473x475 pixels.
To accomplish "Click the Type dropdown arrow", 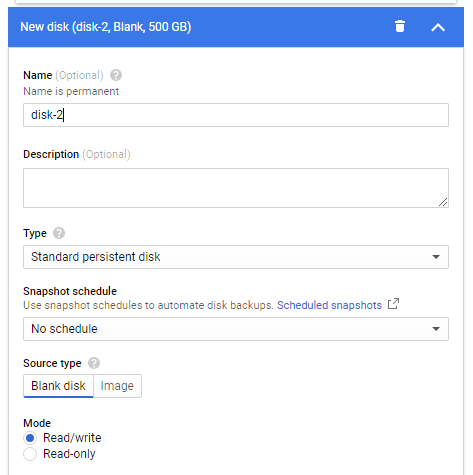I will pyautogui.click(x=436, y=257).
